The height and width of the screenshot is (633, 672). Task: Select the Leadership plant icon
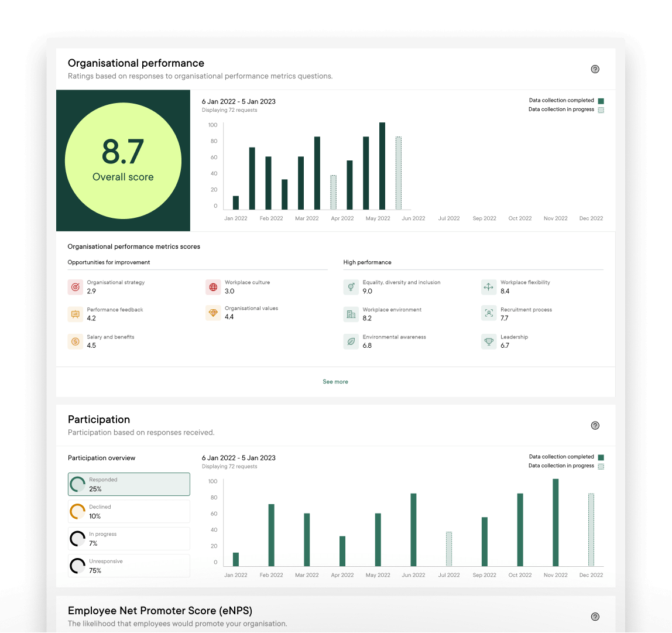coord(488,341)
